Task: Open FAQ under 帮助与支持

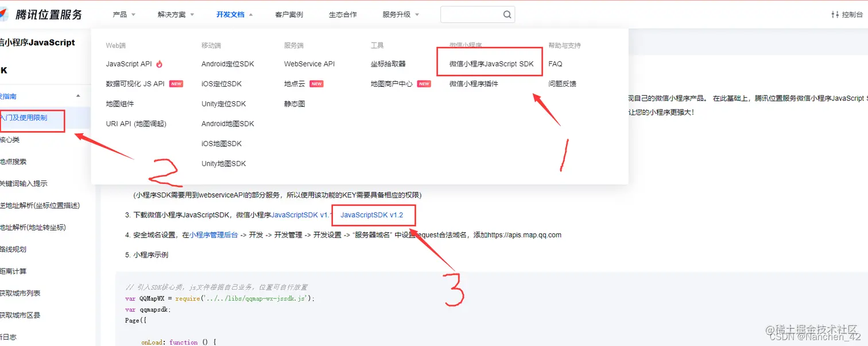Action: point(555,64)
